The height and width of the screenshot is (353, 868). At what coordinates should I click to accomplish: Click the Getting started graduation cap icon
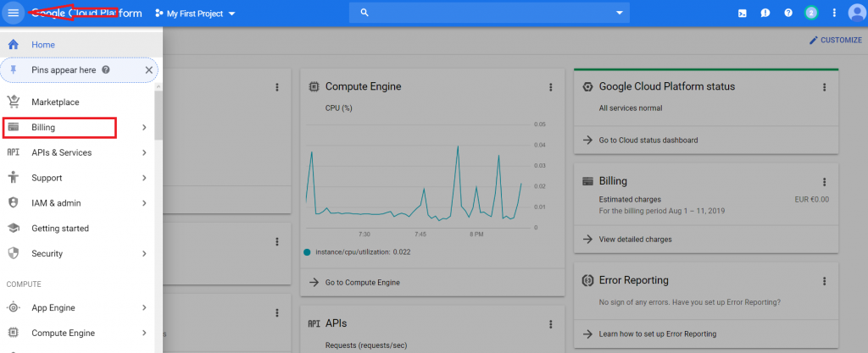click(14, 229)
